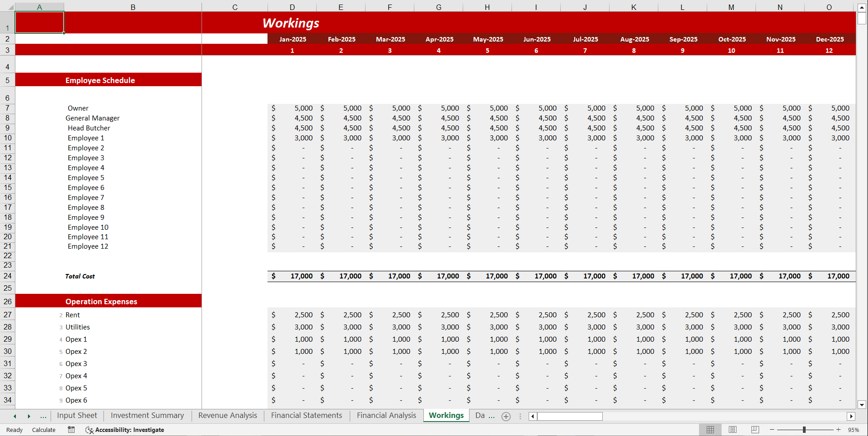Open hidden sheets list via ellipsis icon
868x436 pixels.
pyautogui.click(x=43, y=416)
